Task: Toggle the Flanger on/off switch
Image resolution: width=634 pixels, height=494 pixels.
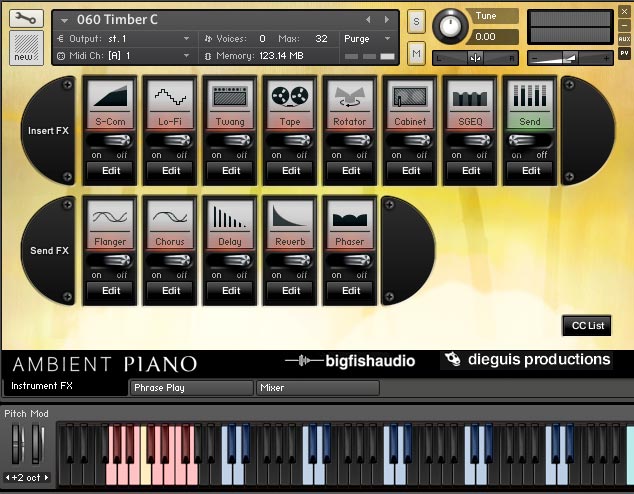Action: 109,261
